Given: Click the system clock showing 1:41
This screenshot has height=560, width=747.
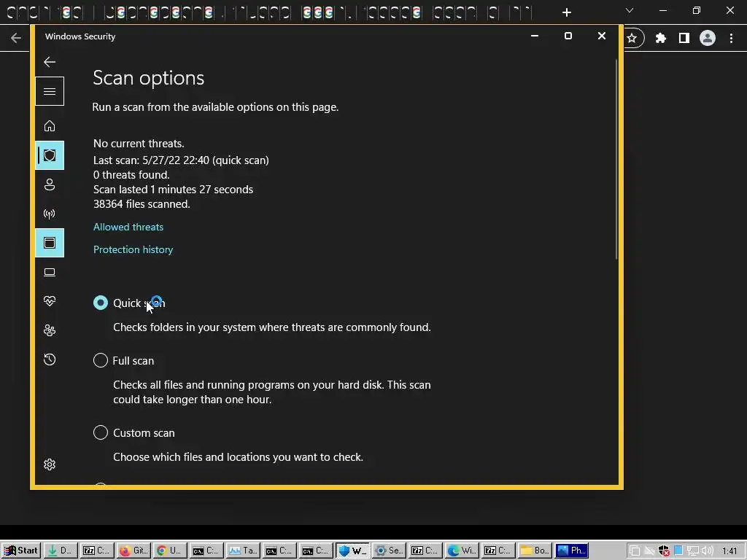Looking at the screenshot, I should (729, 551).
